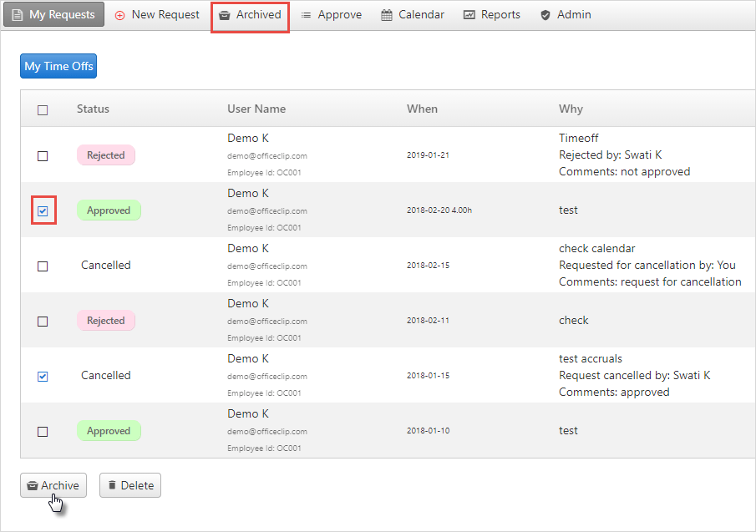Click the trash icon on Delete button
This screenshot has width=756, height=532.
click(x=112, y=484)
